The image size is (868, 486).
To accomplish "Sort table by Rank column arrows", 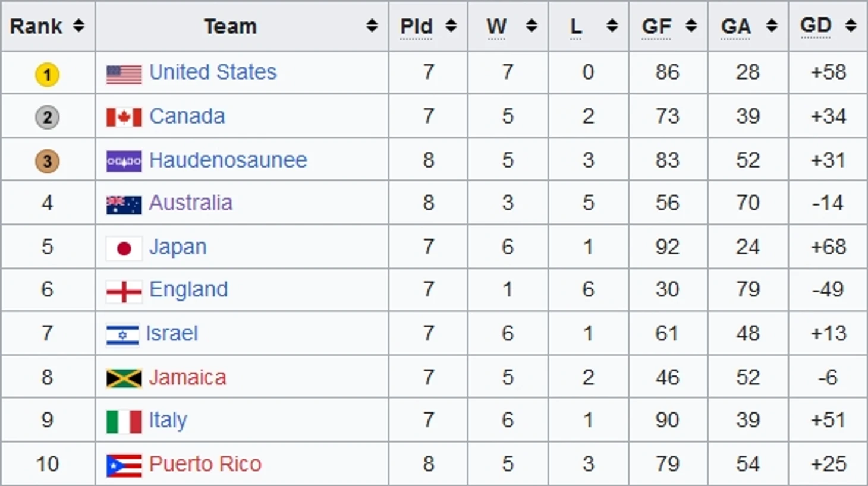I will 78,26.
